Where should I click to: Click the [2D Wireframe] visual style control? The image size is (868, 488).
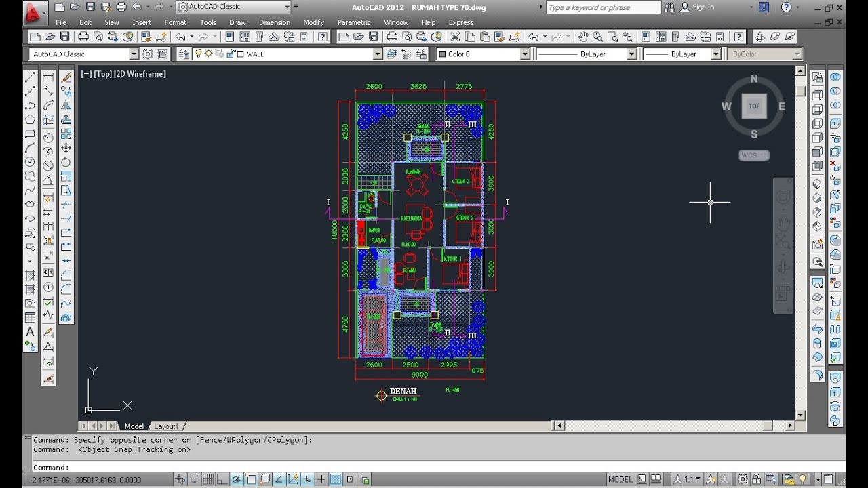[140, 74]
